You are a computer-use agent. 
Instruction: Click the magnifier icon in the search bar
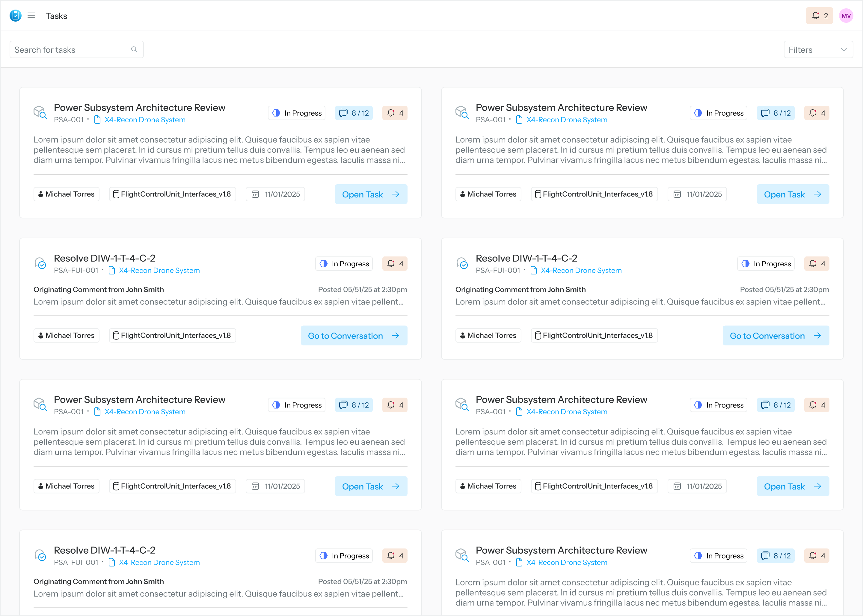point(134,49)
